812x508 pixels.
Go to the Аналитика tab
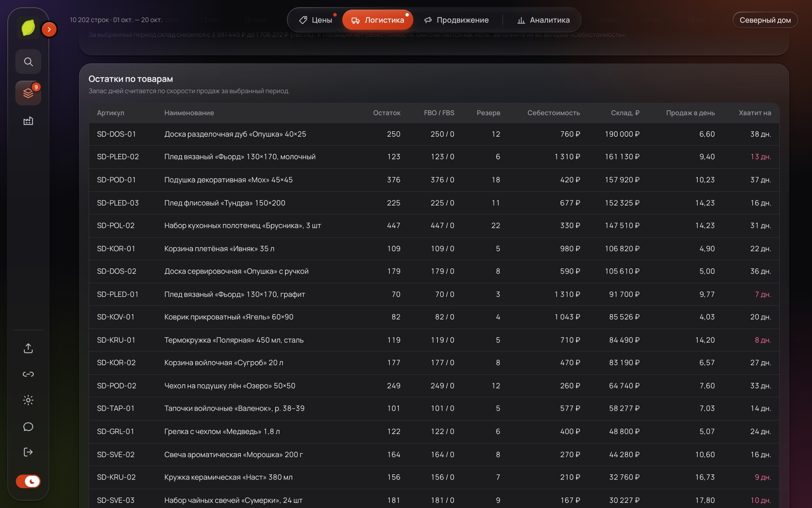click(543, 20)
